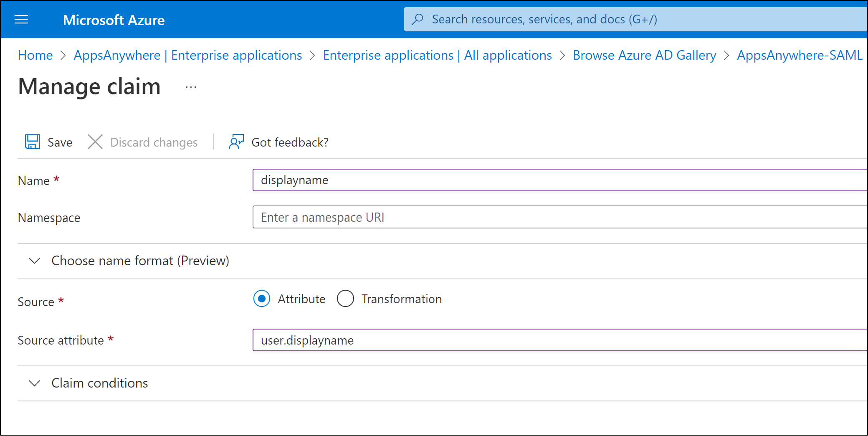
Task: Click the chevron beside Choose name format
Action: point(34,261)
